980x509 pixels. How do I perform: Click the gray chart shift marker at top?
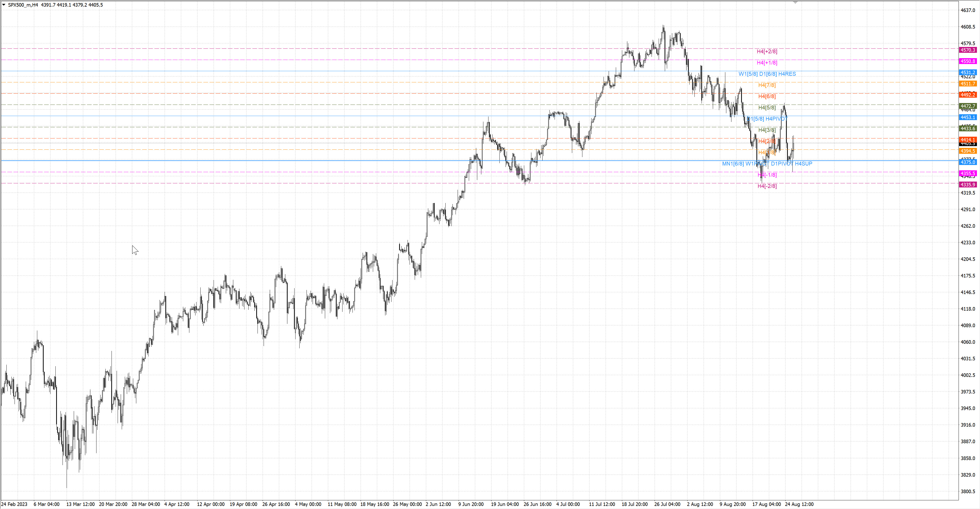click(795, 3)
